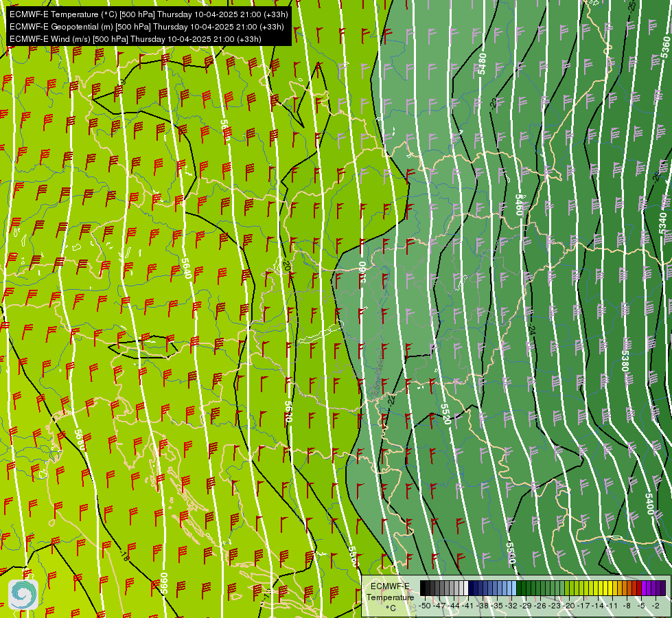Screen dimensions: 672x618
Task: Click the ECMWF-E Wind 500 hPa header line
Action: pyautogui.click(x=135, y=39)
